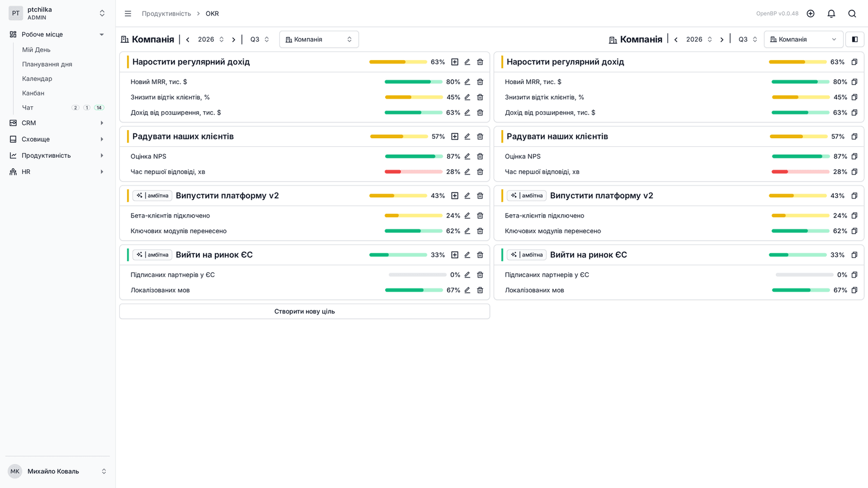Click the add plus circle icon in header
This screenshot has height=488, width=868.
point(810,14)
